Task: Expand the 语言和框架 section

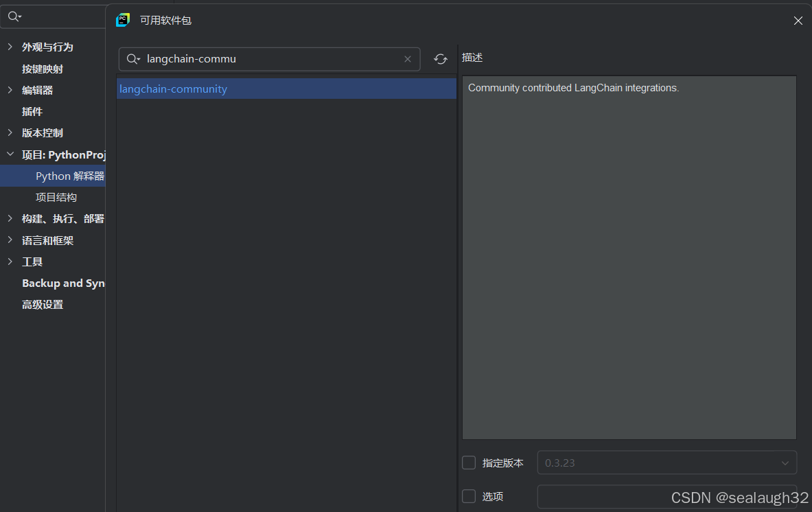Action: [x=10, y=240]
